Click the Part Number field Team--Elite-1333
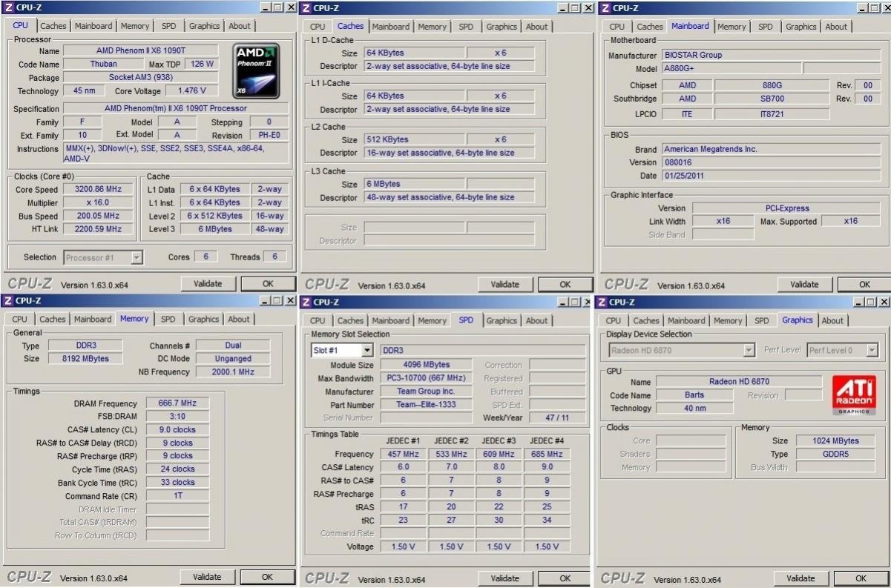 point(427,405)
